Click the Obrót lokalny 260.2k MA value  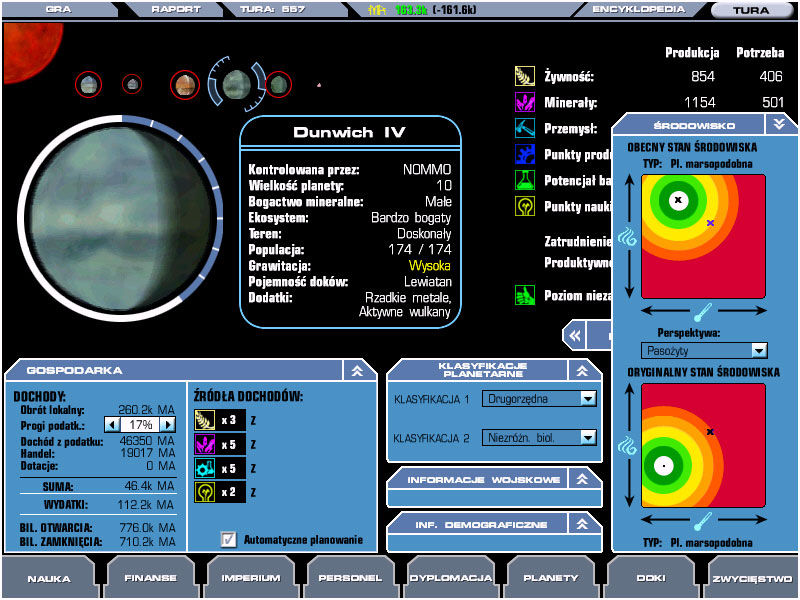click(146, 410)
